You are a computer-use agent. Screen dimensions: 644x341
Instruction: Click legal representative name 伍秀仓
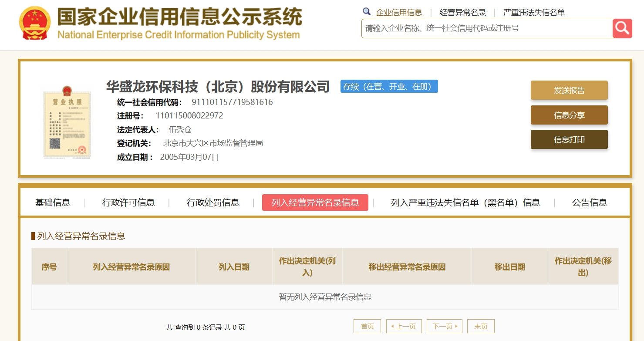point(180,130)
